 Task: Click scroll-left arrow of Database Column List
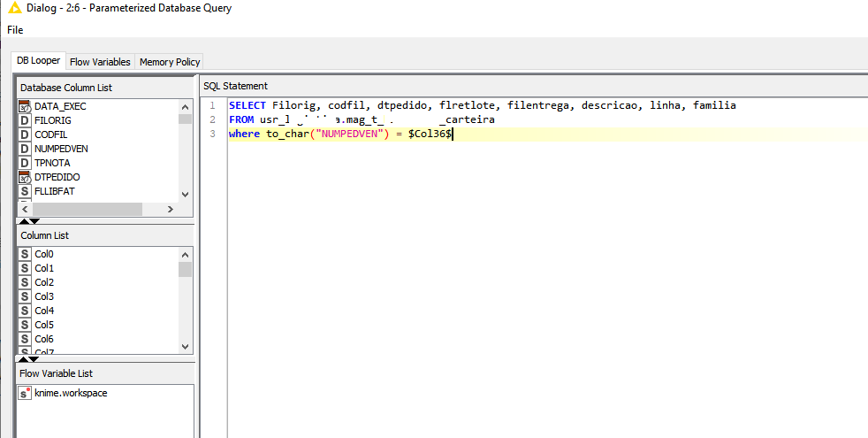click(25, 209)
